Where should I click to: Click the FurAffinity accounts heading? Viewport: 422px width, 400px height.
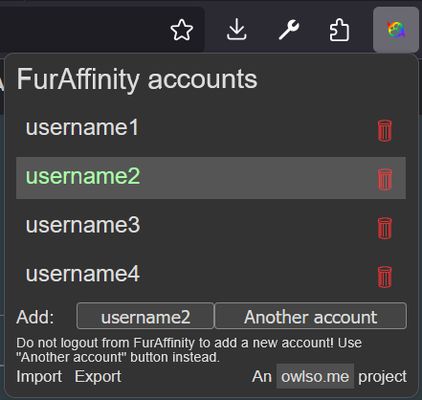pos(137,80)
